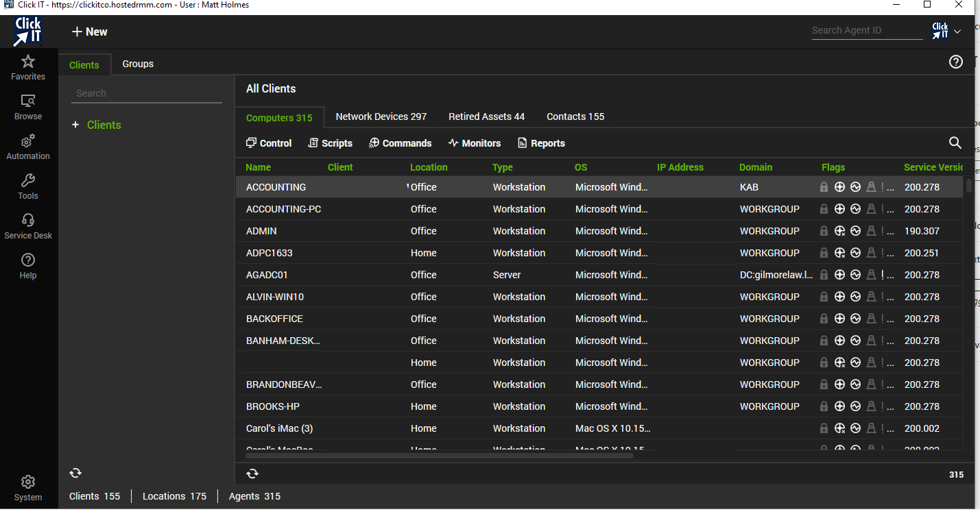Open the Control menu
The width and height of the screenshot is (980, 514).
pos(269,143)
